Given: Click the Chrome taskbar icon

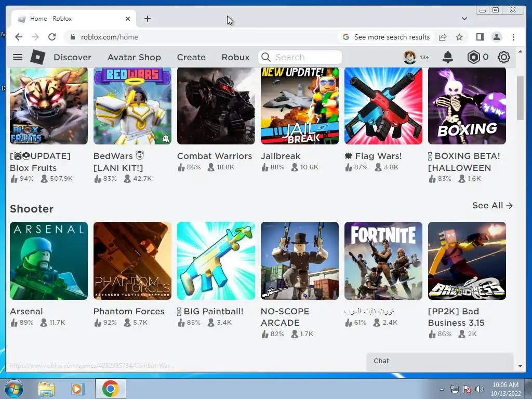Looking at the screenshot, I should (111, 389).
